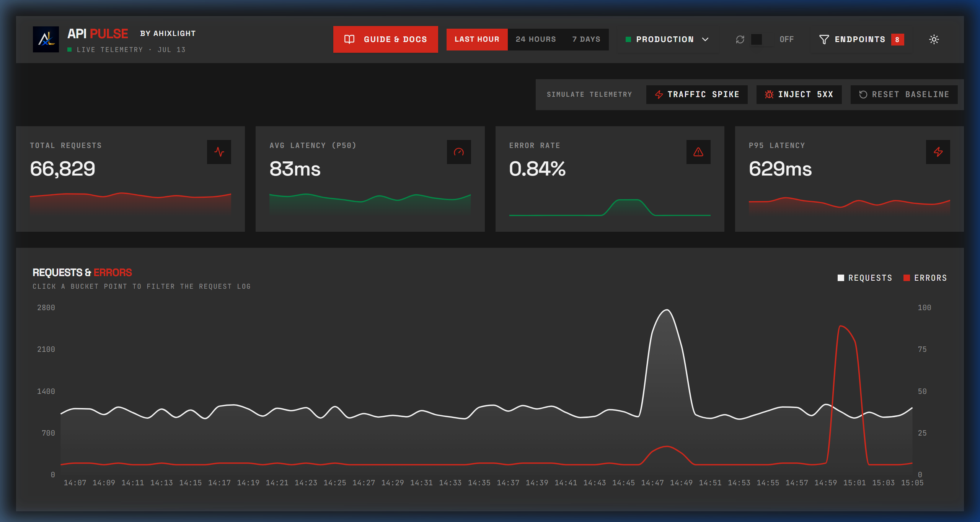Click the pulse icon on Total Requests
Image resolution: width=980 pixels, height=522 pixels.
click(219, 152)
